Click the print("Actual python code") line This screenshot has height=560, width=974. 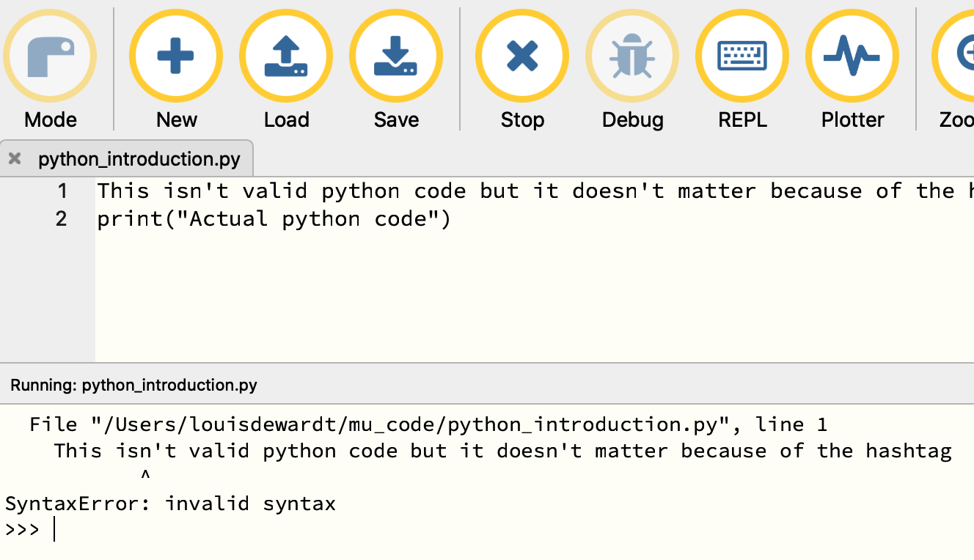click(274, 219)
